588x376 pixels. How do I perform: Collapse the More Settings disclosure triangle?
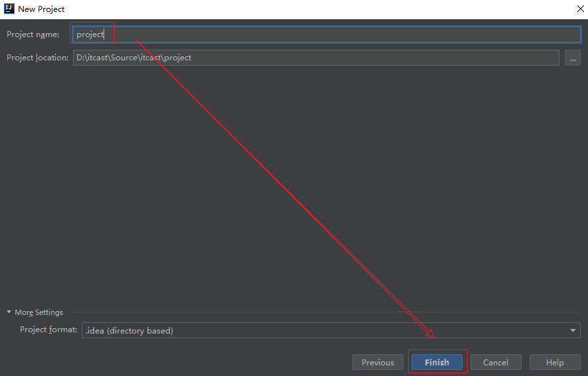[x=9, y=312]
